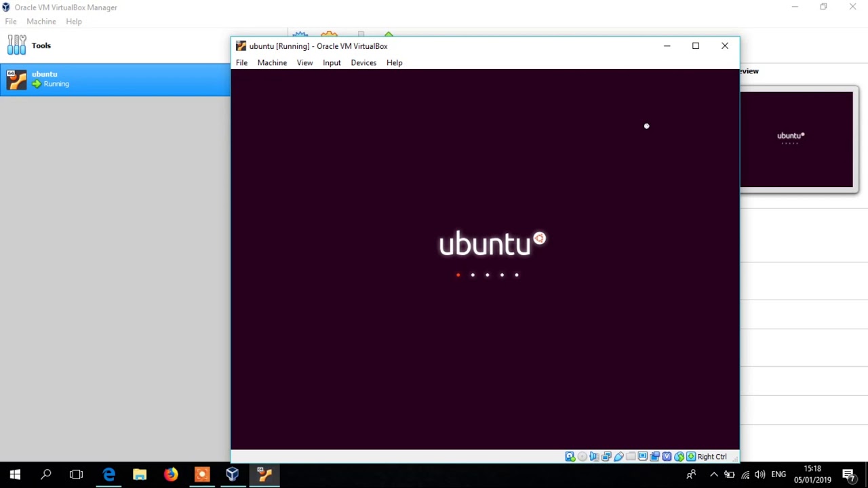Open the audio status indicator
Viewport: 868px width, 488px height.
pyautogui.click(x=595, y=457)
